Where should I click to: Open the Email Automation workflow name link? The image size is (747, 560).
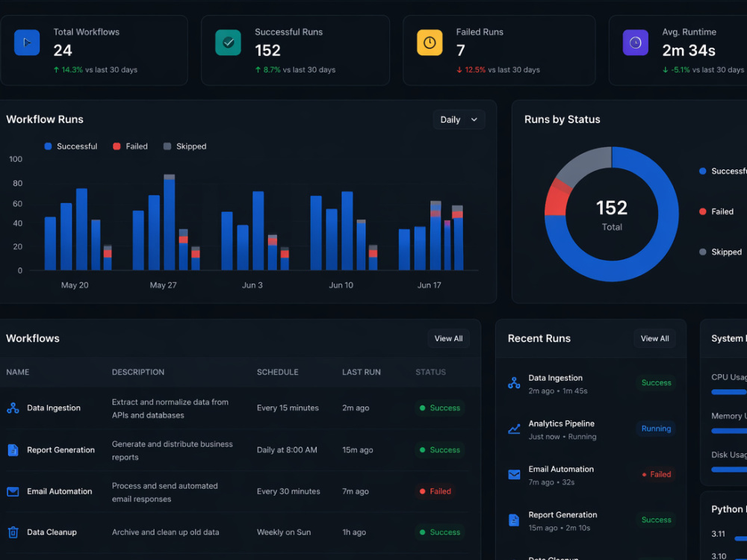pos(60,491)
